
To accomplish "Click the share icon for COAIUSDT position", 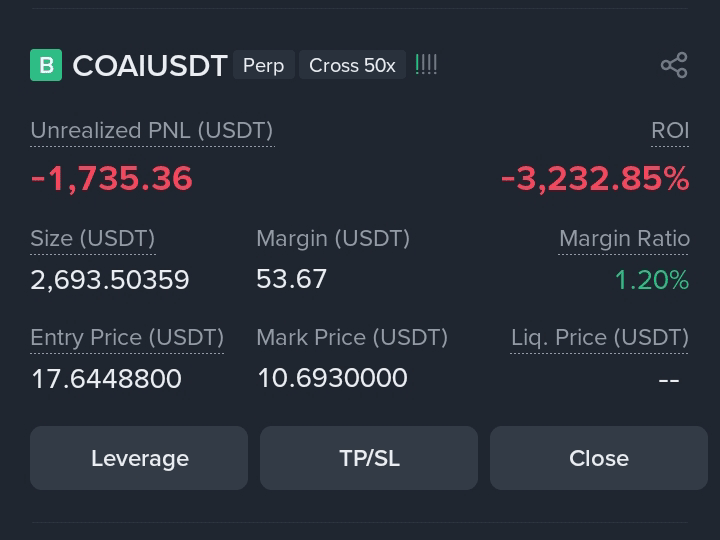I will pyautogui.click(x=674, y=65).
